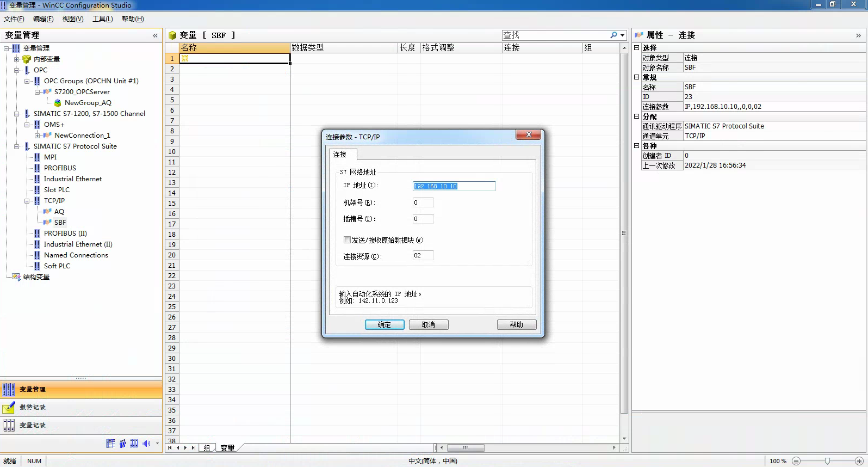This screenshot has width=868, height=467.
Task: Select NewConnection_1 under OMS+
Action: click(82, 135)
